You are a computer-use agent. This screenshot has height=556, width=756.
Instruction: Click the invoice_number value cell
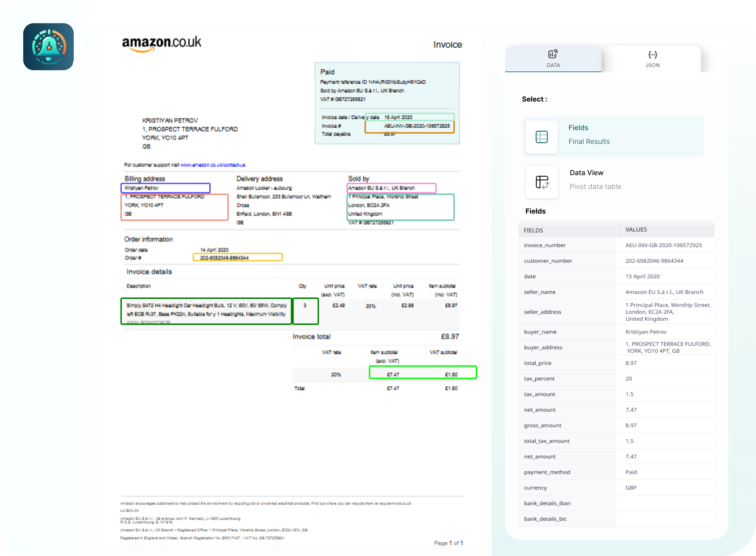(663, 245)
